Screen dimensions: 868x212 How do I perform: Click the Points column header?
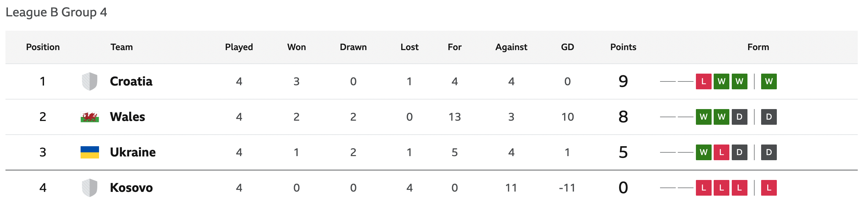(x=623, y=47)
